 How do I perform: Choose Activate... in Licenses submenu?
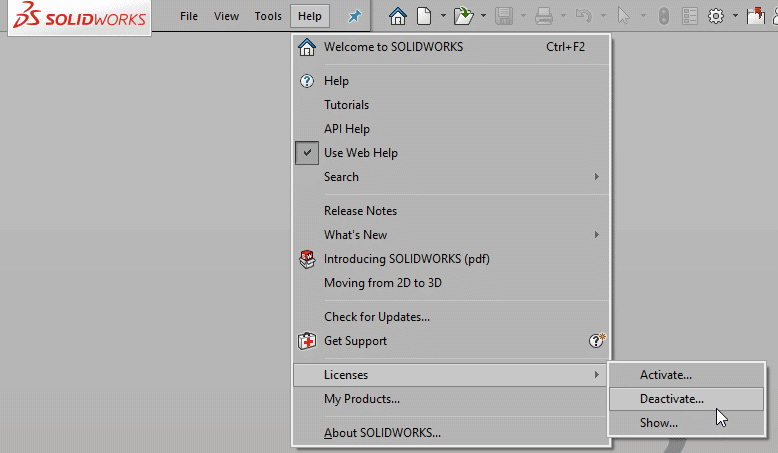tap(687, 375)
